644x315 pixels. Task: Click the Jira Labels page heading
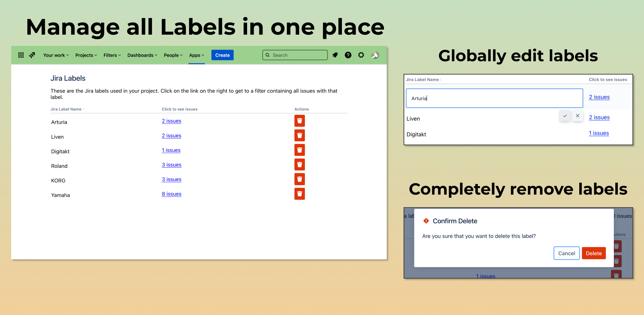[68, 78]
